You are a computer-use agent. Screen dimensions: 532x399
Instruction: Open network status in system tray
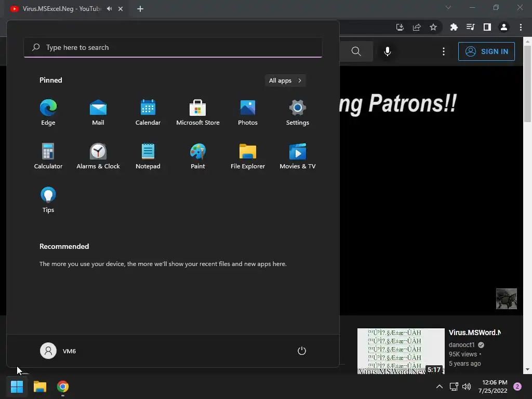pyautogui.click(x=454, y=387)
